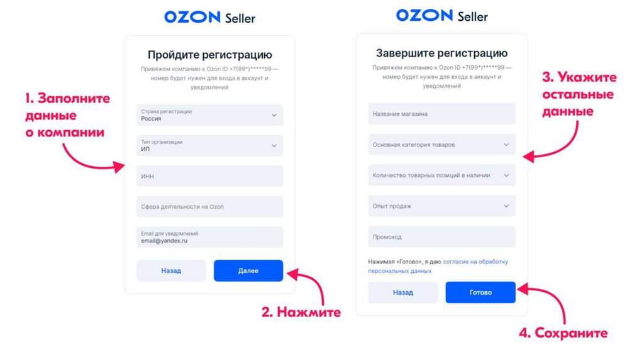644x361 pixels.
Task: Open Количество товарных позиций в наличии dropdown
Action: (x=441, y=175)
